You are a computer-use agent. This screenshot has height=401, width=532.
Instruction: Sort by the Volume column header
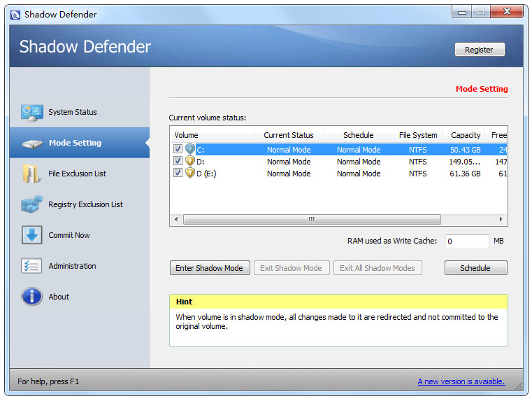click(212, 135)
